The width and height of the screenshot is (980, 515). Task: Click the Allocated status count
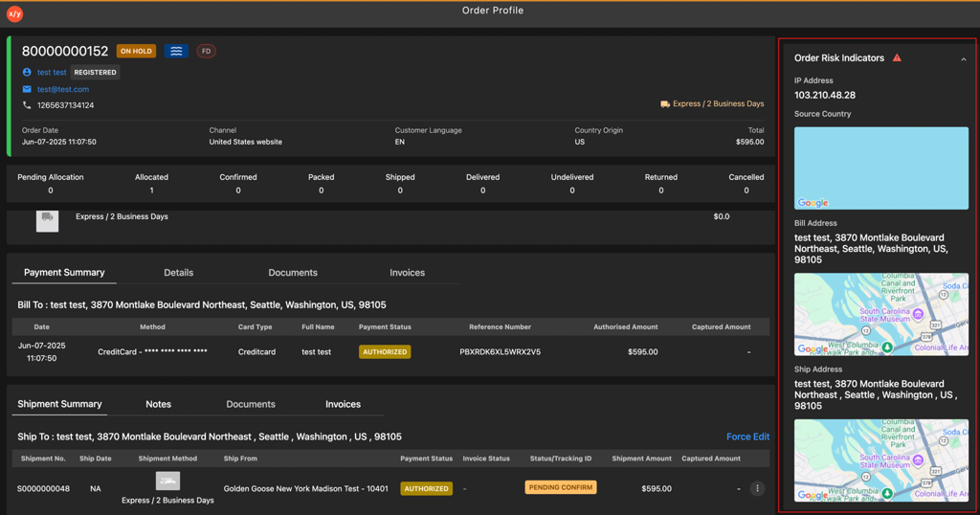(x=151, y=190)
